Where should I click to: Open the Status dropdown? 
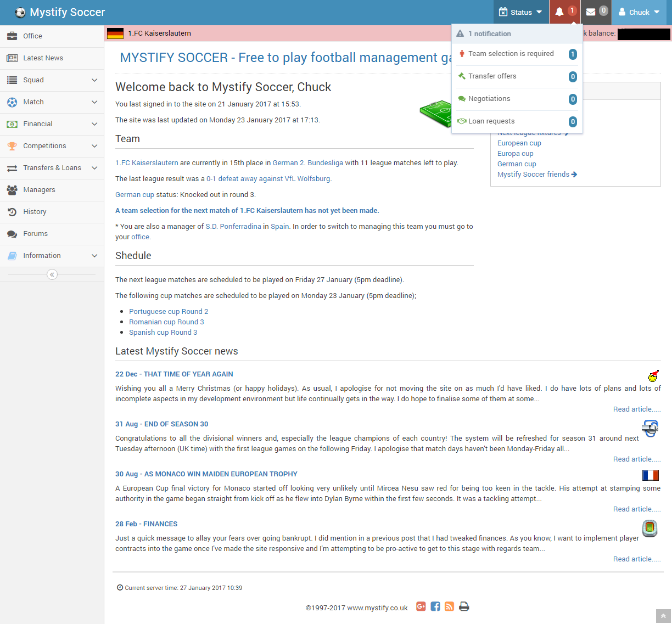coord(520,12)
